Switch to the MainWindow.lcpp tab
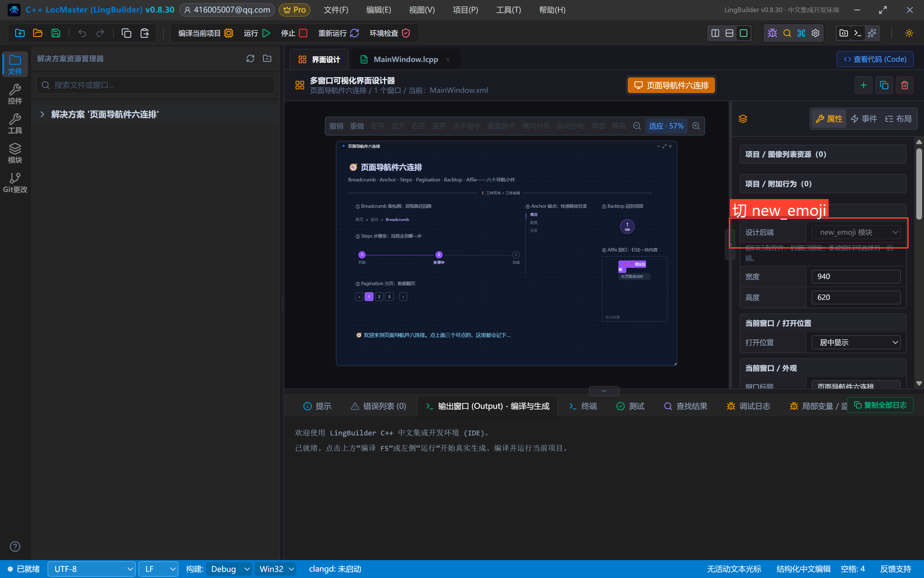924x578 pixels. [405, 59]
